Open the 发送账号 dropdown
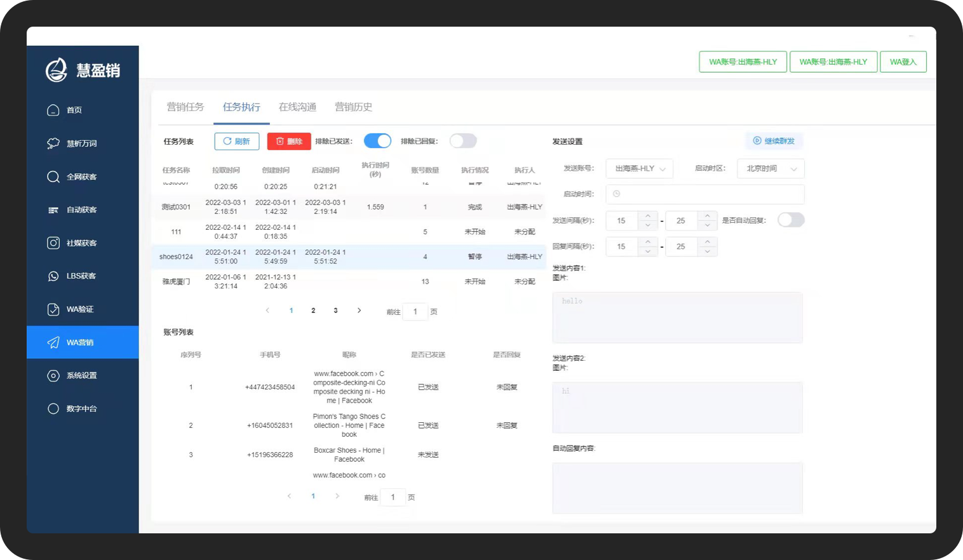Image resolution: width=963 pixels, height=560 pixels. (x=640, y=168)
